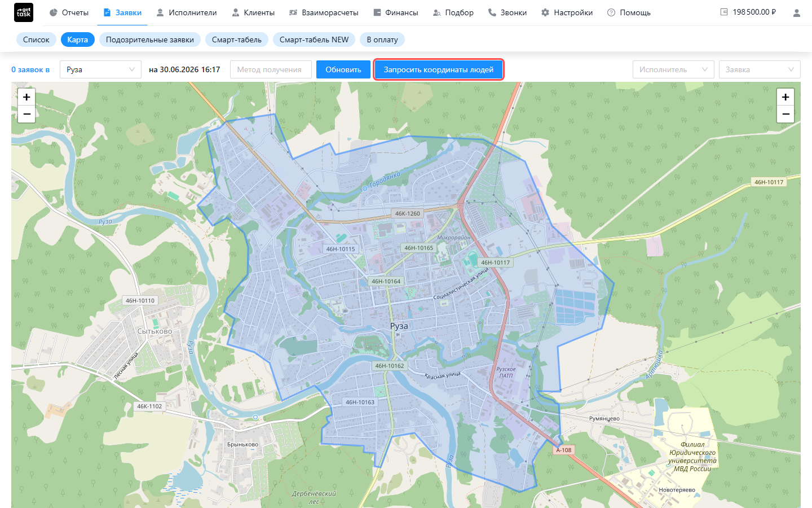Select the Карта tab
This screenshot has width=812, height=508.
(x=77, y=40)
